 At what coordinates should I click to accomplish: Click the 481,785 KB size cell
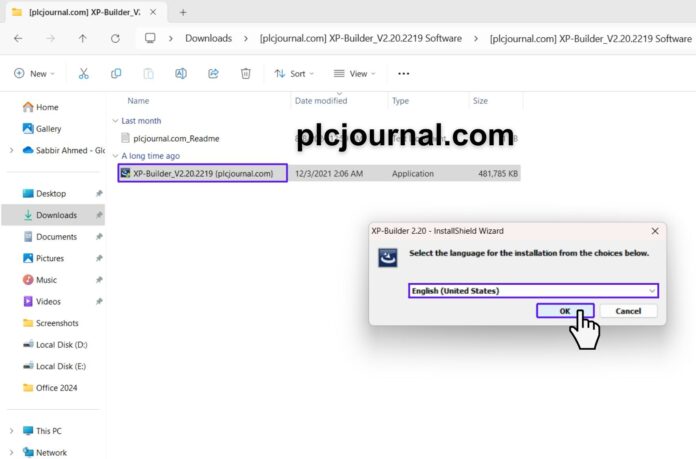click(498, 174)
